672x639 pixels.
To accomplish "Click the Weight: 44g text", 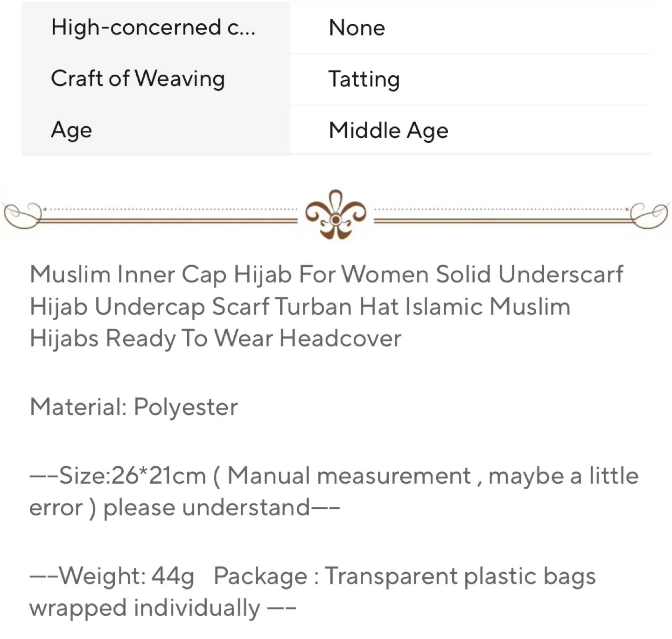I will coord(126,576).
